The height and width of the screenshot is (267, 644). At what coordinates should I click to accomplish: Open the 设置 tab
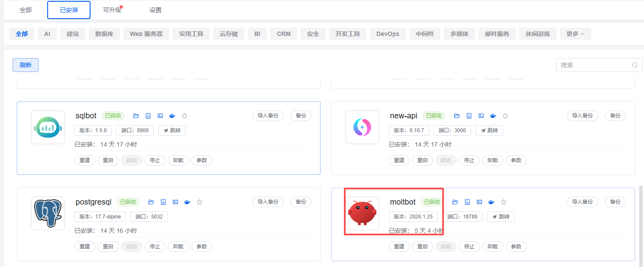[155, 10]
